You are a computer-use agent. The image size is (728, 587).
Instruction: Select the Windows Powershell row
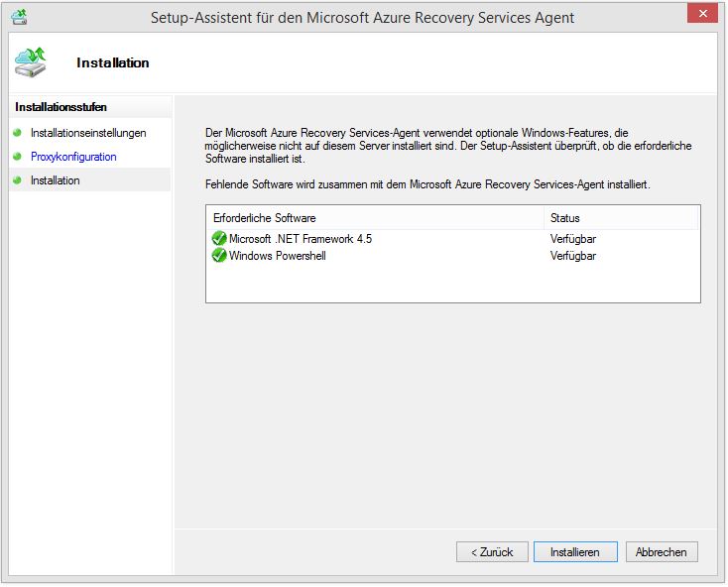(x=453, y=255)
